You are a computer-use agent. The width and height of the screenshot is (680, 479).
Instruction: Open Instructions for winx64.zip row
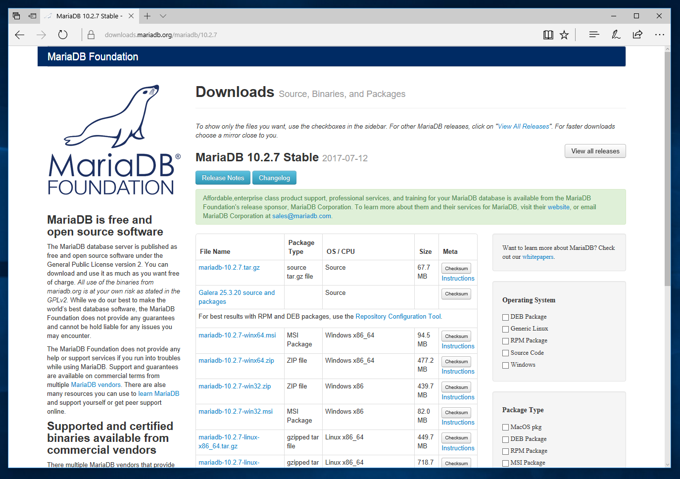(x=458, y=371)
